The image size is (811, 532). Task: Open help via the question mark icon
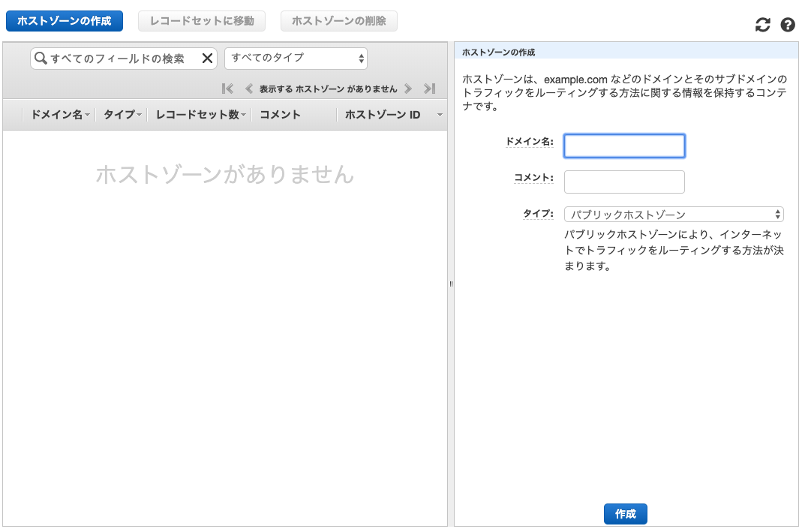click(x=788, y=25)
